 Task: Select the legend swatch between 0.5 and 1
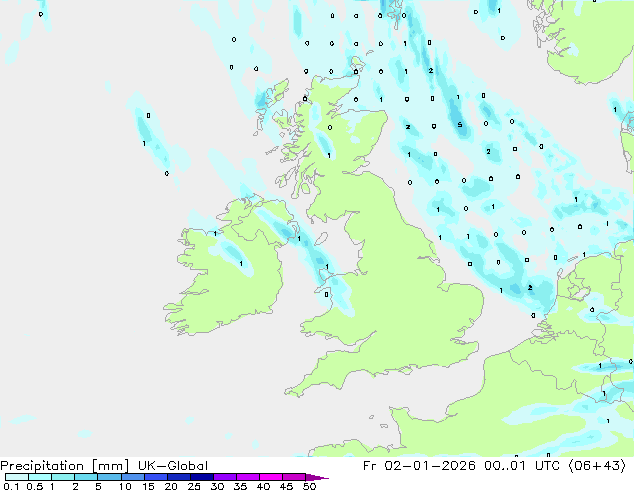(40, 477)
